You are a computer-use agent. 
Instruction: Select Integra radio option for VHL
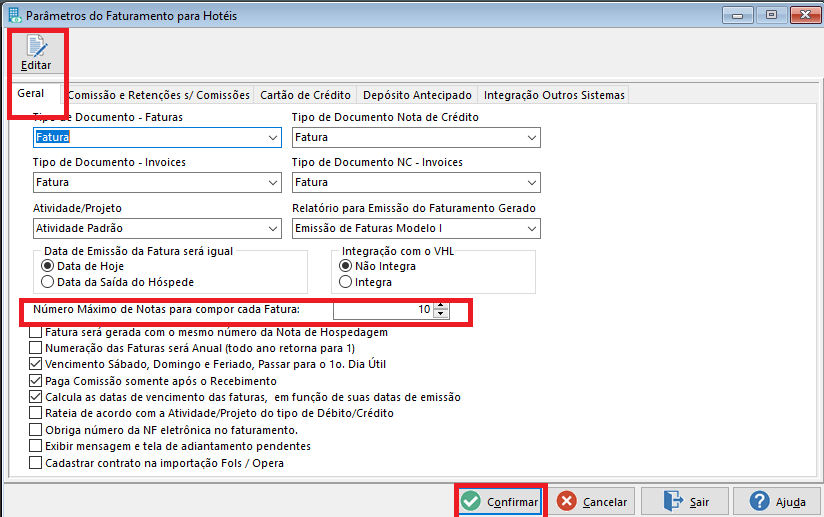[x=345, y=282]
